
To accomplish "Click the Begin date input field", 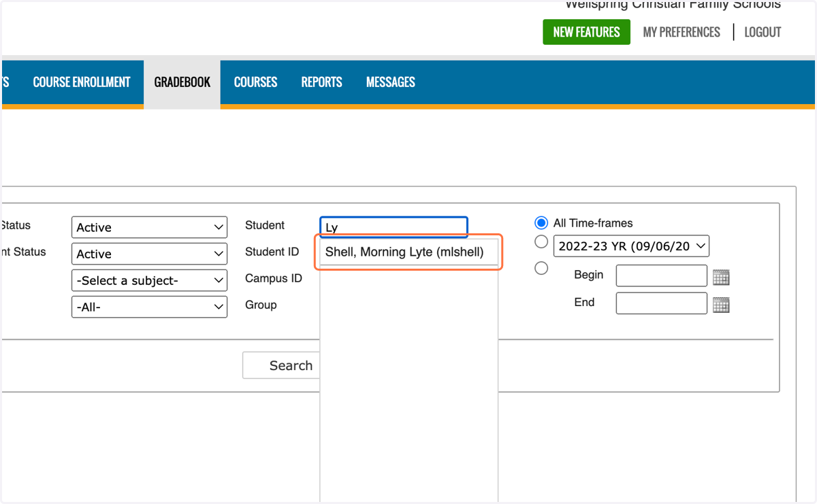I will pos(662,275).
